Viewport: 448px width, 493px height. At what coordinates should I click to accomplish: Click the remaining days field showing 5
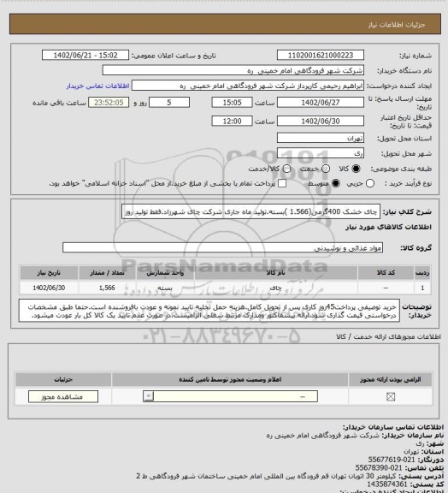tap(169, 103)
